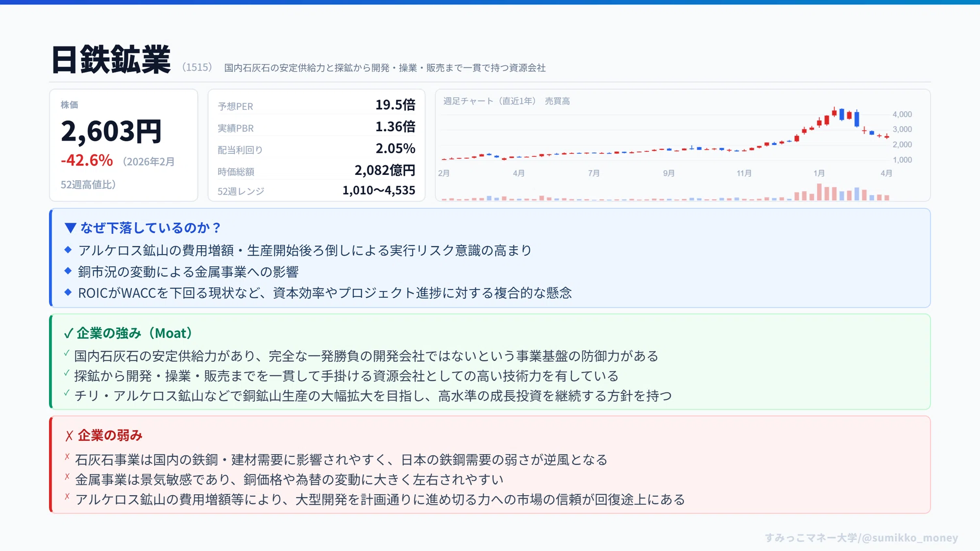Image resolution: width=980 pixels, height=551 pixels.
Task: Click the company description subtitle beside the title
Action: [x=385, y=68]
